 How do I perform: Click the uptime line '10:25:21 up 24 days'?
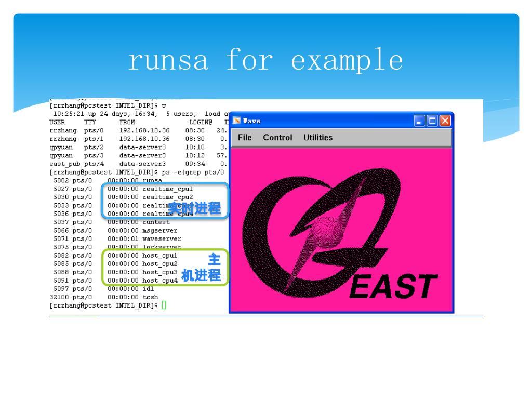pyautogui.click(x=141, y=114)
